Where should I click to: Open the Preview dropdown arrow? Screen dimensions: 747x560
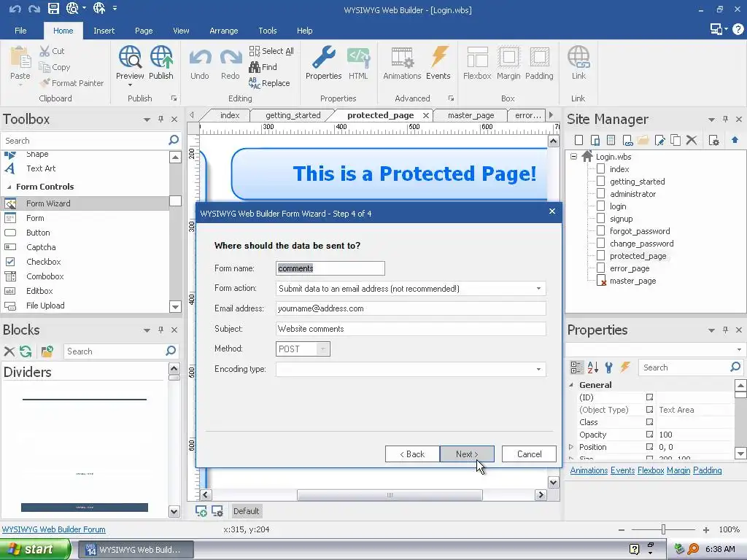(130, 85)
